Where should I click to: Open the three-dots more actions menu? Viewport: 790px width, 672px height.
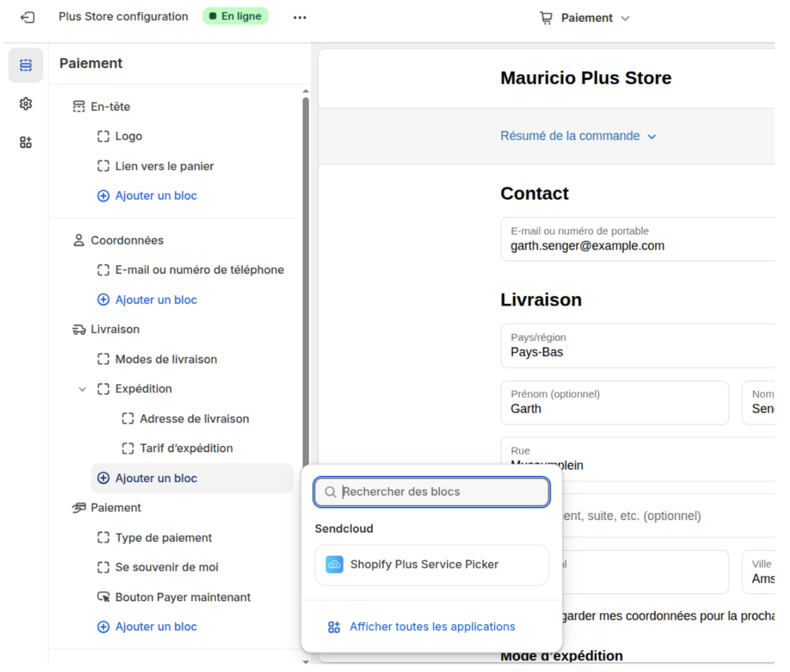300,17
